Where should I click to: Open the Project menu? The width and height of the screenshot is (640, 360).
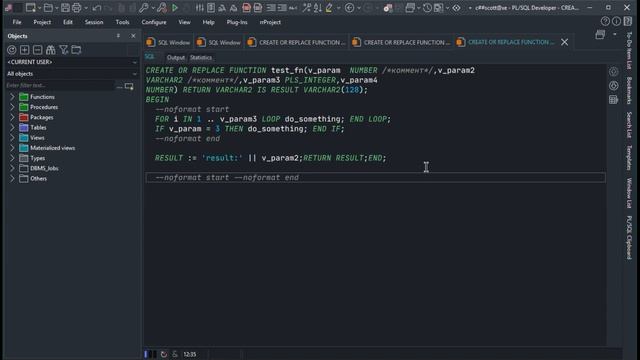click(42, 22)
